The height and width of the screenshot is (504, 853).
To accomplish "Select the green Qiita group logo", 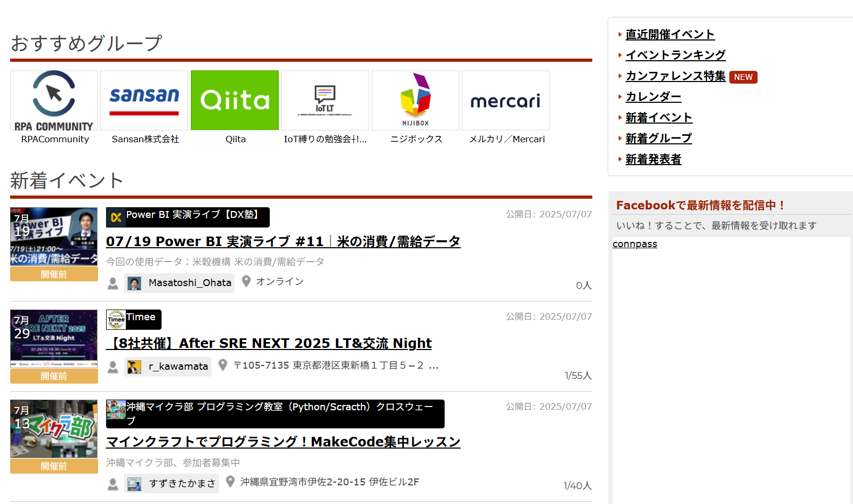I will pyautogui.click(x=235, y=101).
